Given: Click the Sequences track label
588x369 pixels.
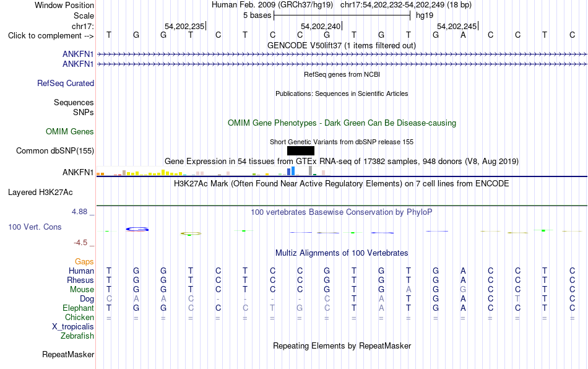Looking at the screenshot, I should (x=74, y=102).
